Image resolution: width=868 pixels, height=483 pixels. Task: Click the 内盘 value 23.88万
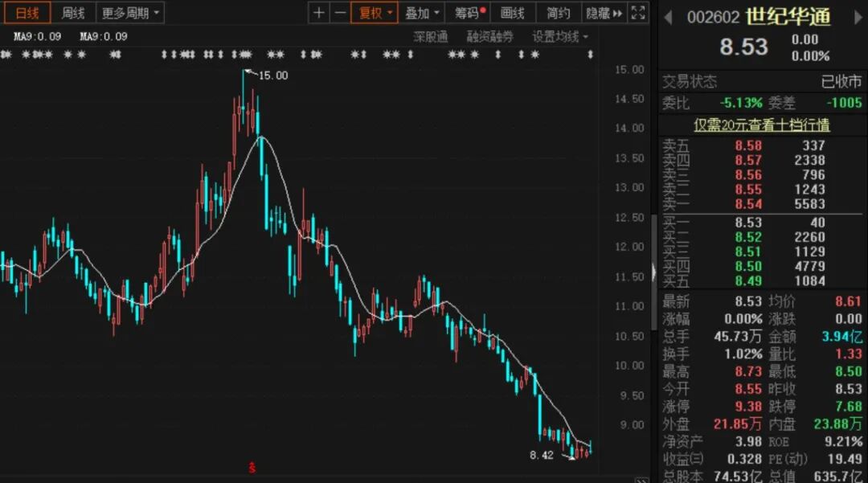coord(837,424)
